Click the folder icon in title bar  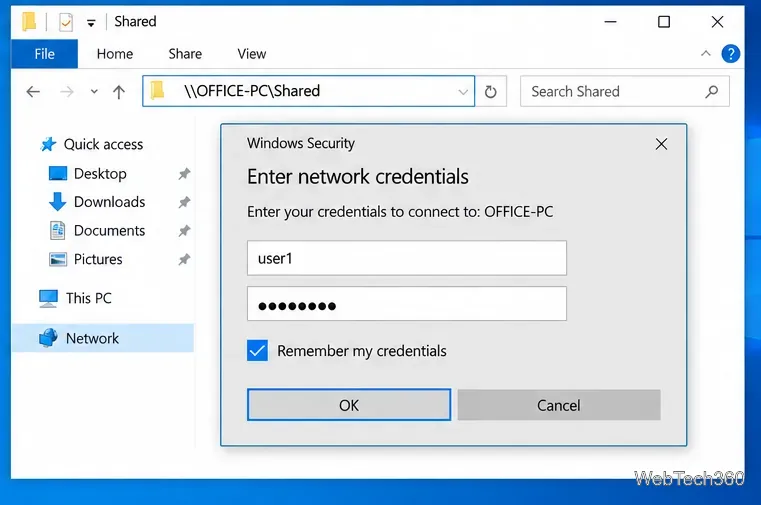(29, 22)
